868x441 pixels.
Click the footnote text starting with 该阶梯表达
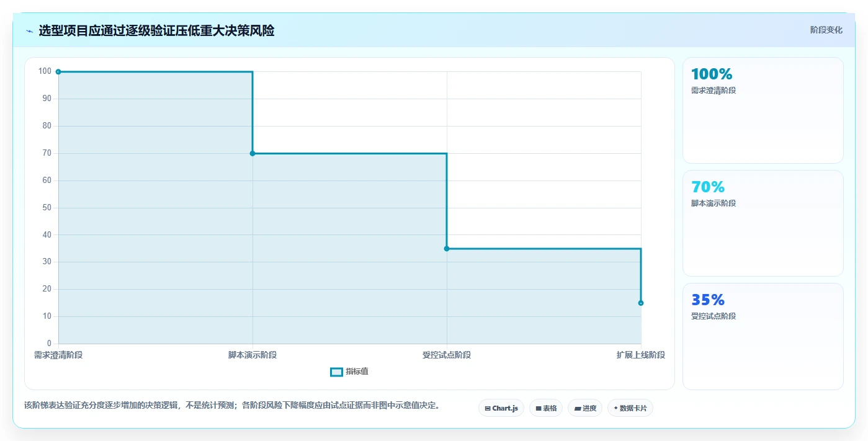tap(232, 406)
